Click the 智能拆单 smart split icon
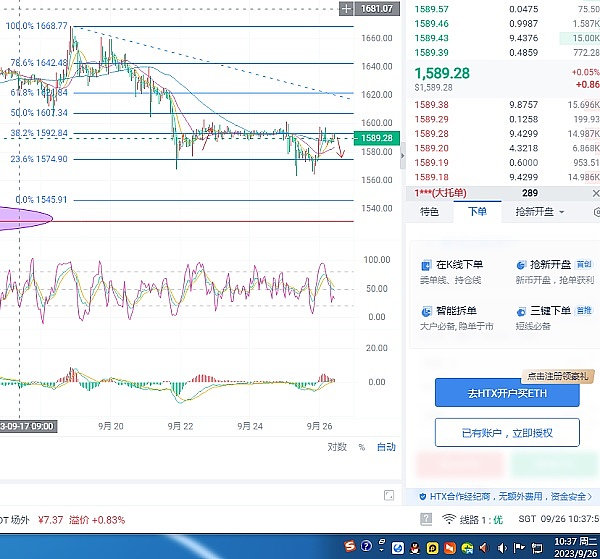Viewport: 600px width, 559px height. pos(425,311)
